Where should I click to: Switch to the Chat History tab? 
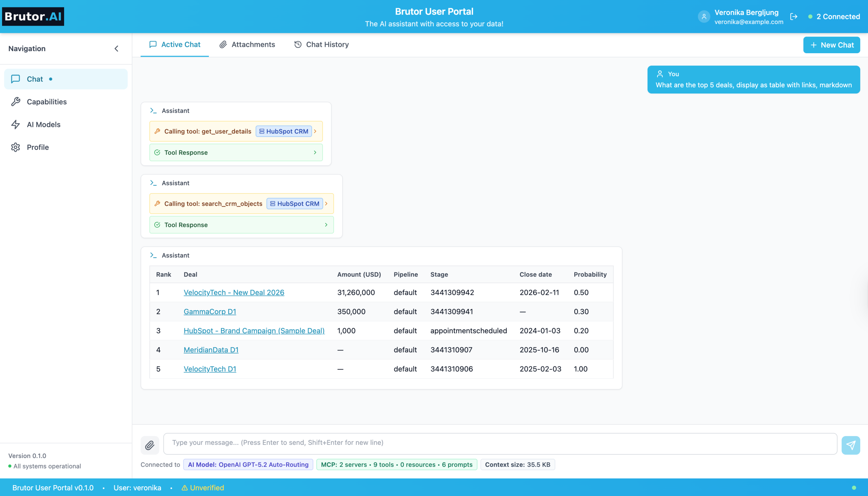click(321, 44)
